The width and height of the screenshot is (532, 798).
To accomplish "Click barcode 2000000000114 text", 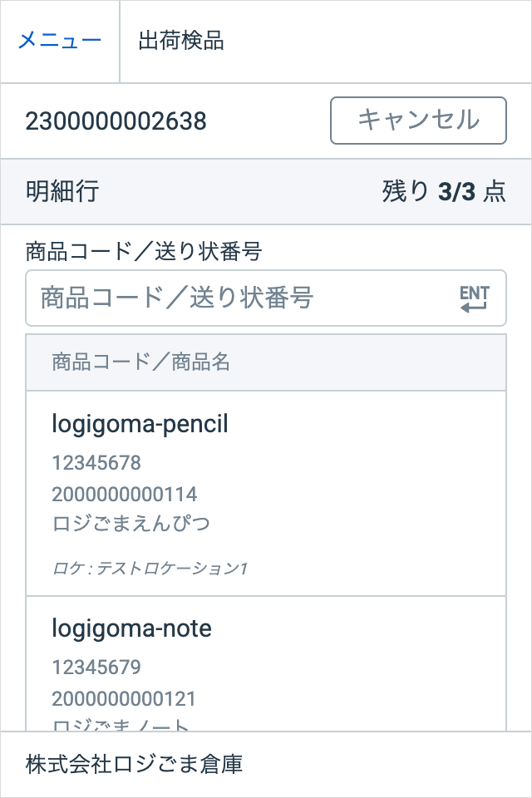I will (x=125, y=495).
